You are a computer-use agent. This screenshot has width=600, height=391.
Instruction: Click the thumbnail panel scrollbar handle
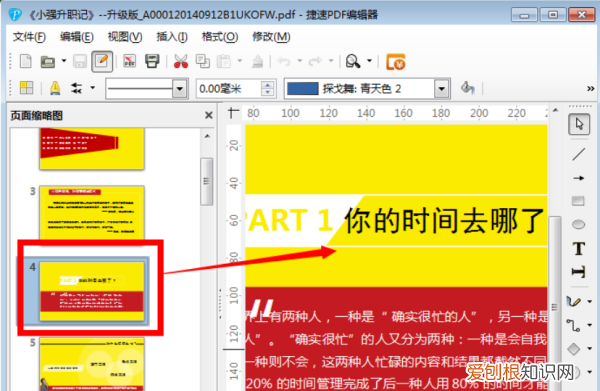tap(207, 181)
